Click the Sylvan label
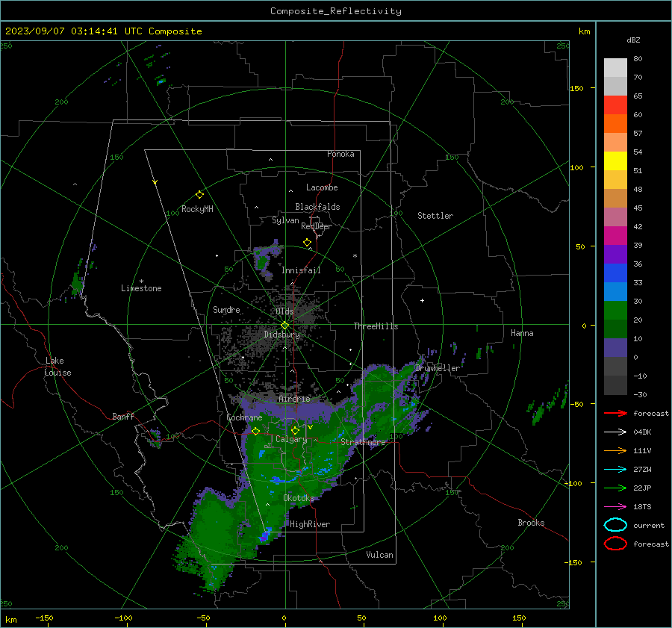 click(x=285, y=220)
